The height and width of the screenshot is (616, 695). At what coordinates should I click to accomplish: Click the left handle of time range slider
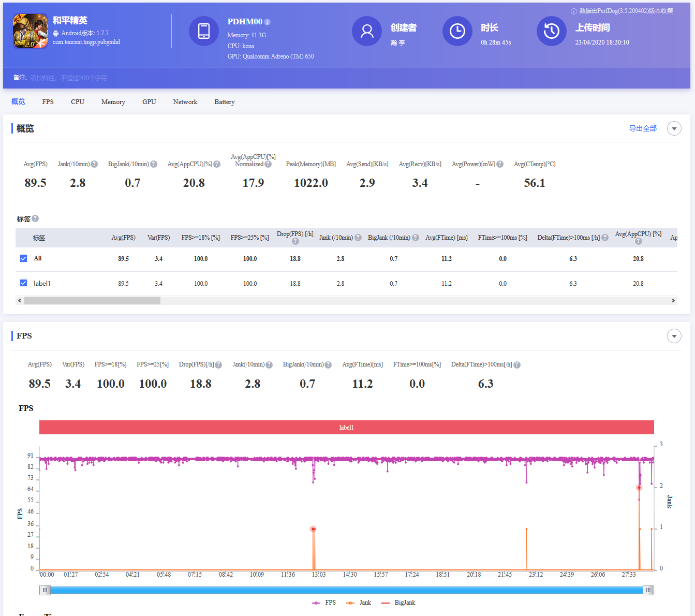(45, 590)
